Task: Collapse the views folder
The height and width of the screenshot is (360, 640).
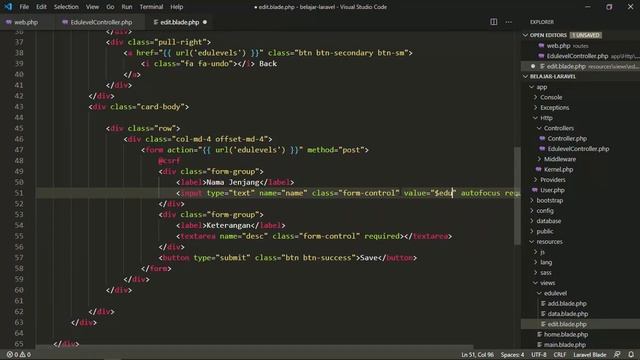Action: [547, 283]
